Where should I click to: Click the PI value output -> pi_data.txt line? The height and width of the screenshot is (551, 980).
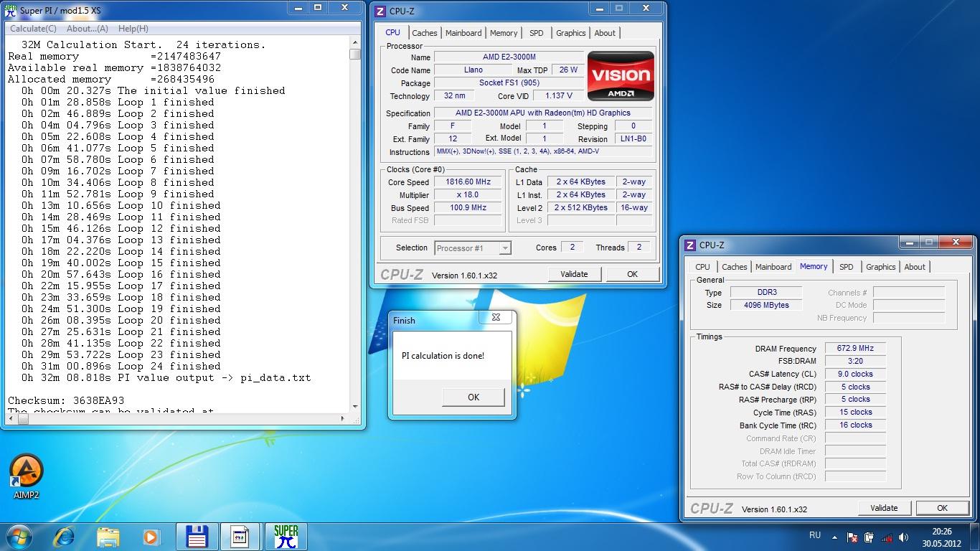[x=166, y=377]
